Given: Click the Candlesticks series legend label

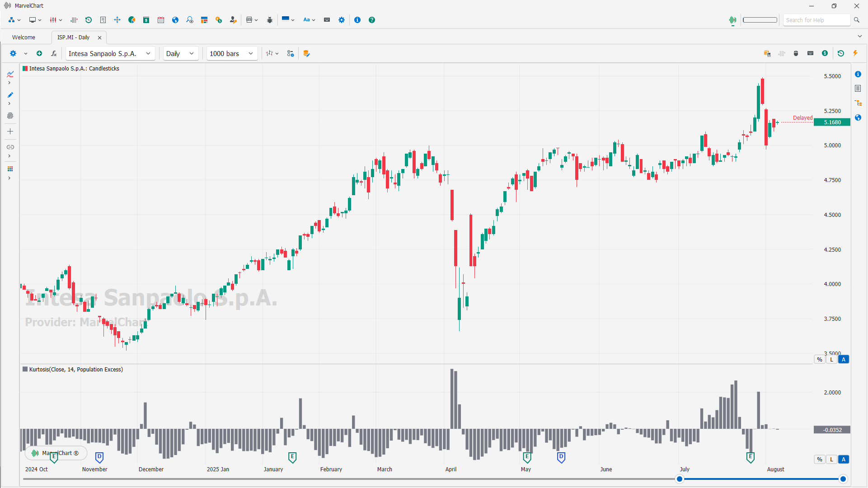Looking at the screenshot, I should point(74,69).
